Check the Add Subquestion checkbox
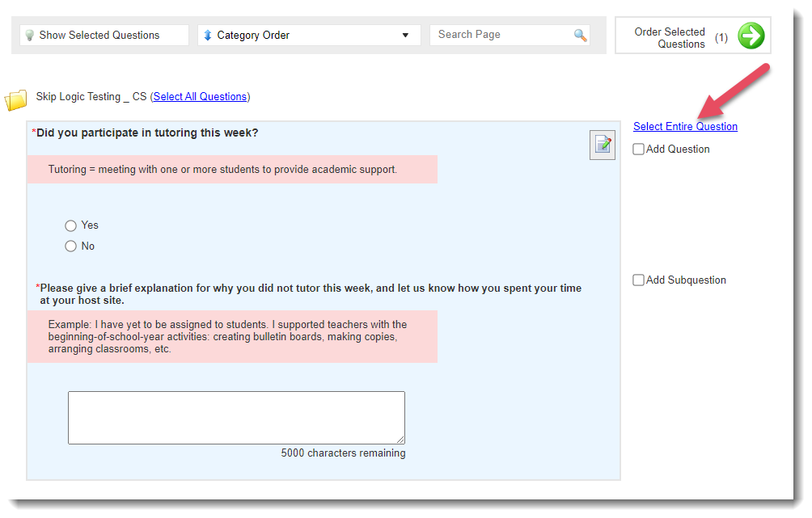 [638, 280]
